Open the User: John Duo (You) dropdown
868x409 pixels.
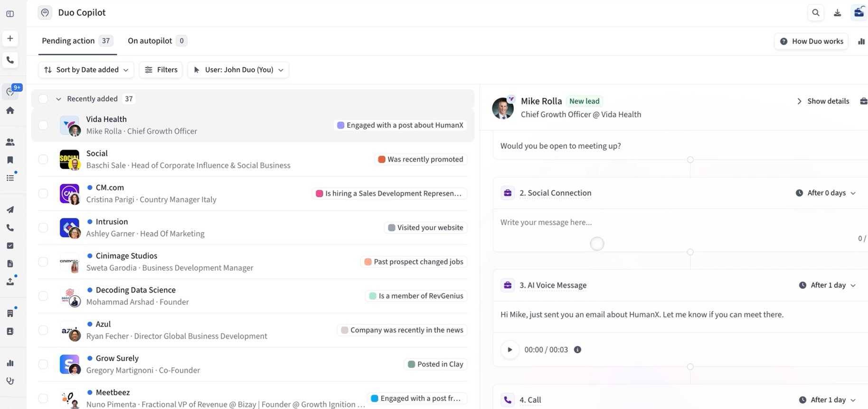point(238,70)
